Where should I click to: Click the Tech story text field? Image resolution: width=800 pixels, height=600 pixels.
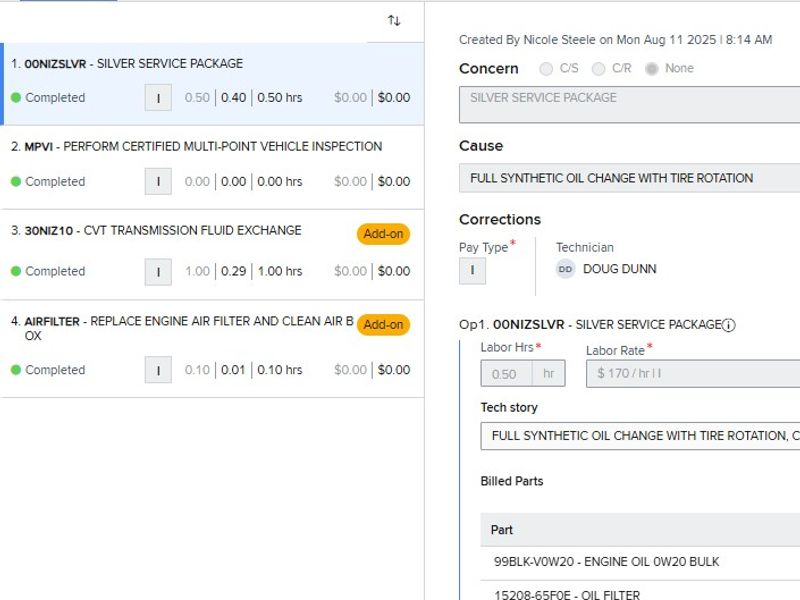click(x=640, y=436)
